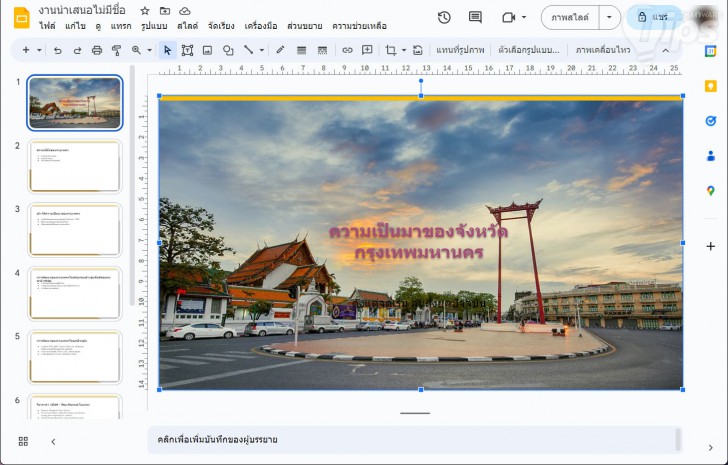Star the presentation title
728x465 pixels.
tap(145, 11)
